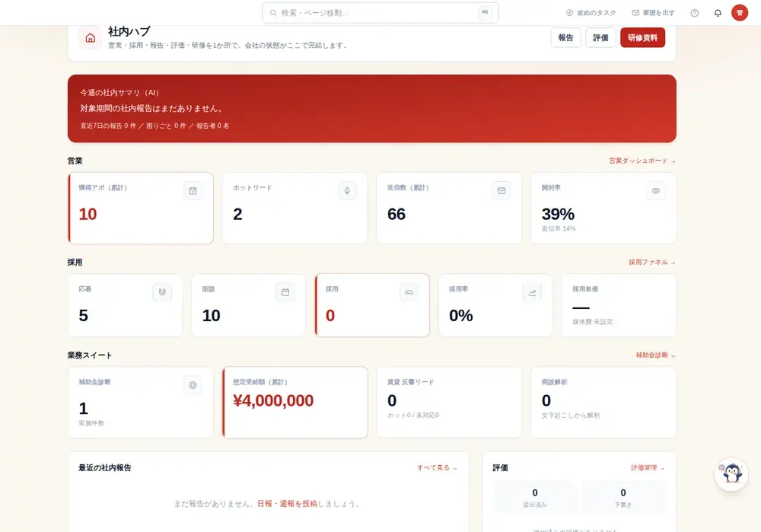Open the 採用ファネル link
761x532 pixels.
click(652, 262)
